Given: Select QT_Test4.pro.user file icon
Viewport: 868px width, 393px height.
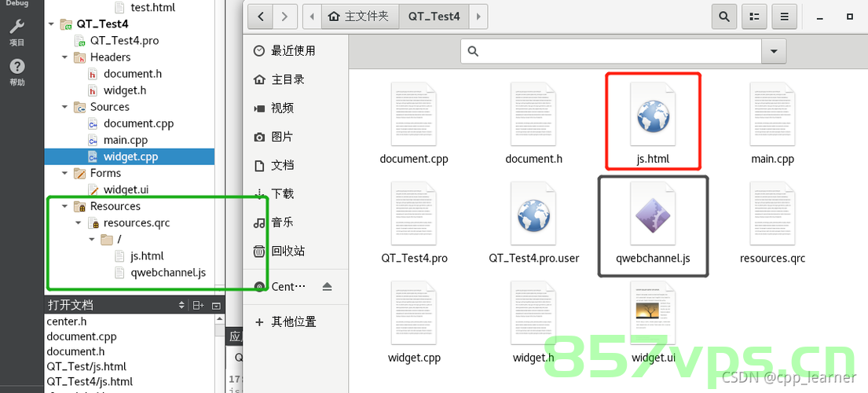Looking at the screenshot, I should (x=533, y=215).
